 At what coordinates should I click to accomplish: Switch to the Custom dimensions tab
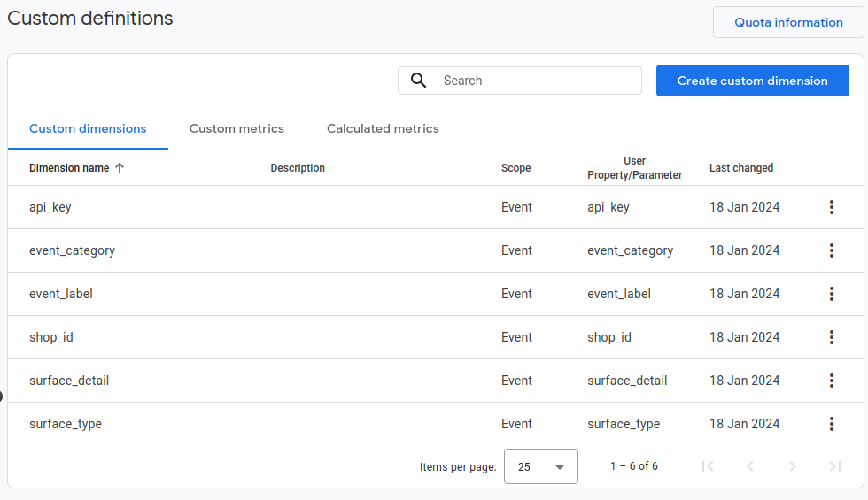tap(88, 128)
